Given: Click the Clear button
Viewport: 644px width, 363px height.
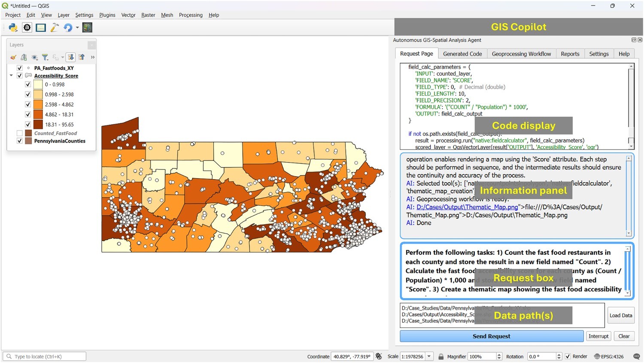Looking at the screenshot, I should point(624,336).
